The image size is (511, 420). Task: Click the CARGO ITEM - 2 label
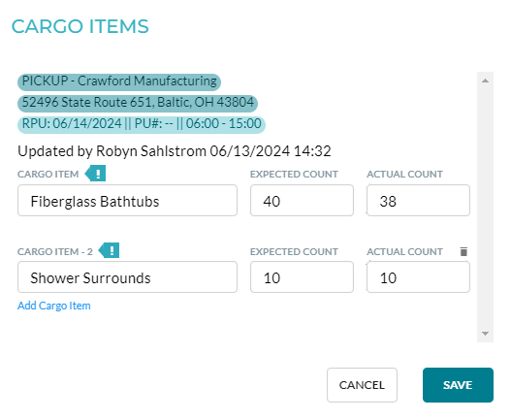click(55, 252)
